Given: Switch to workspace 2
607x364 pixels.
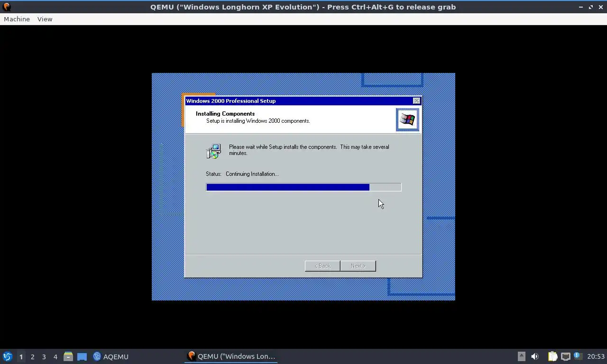Looking at the screenshot, I should pos(32,357).
